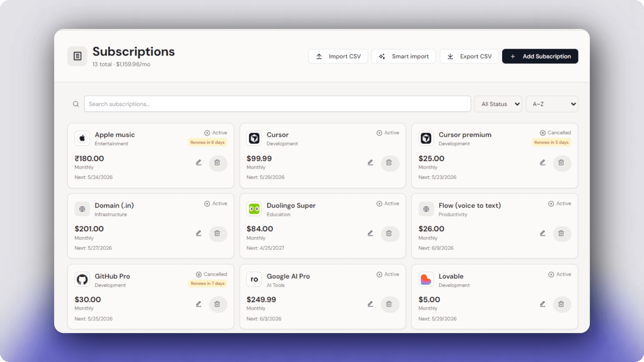The width and height of the screenshot is (644, 362).
Task: Click the search magnifier icon
Action: pyautogui.click(x=76, y=104)
